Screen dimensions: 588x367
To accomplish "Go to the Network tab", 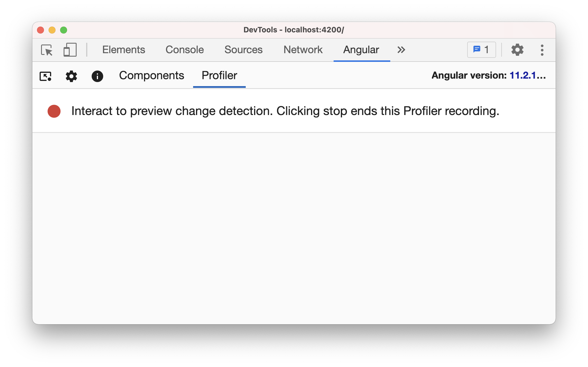I will (x=303, y=50).
